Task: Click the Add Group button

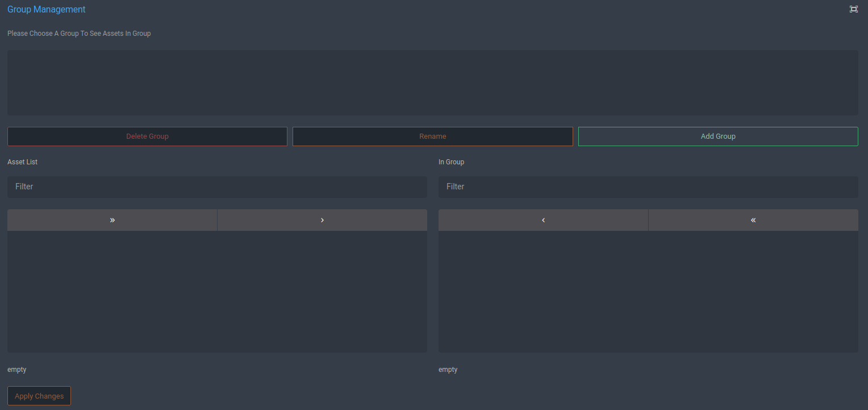Action: click(718, 136)
